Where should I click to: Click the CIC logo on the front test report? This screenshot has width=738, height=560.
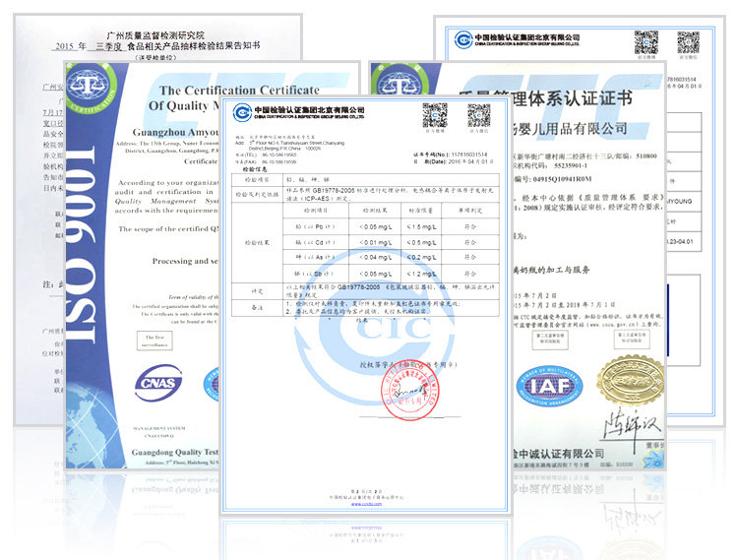pyautogui.click(x=242, y=113)
